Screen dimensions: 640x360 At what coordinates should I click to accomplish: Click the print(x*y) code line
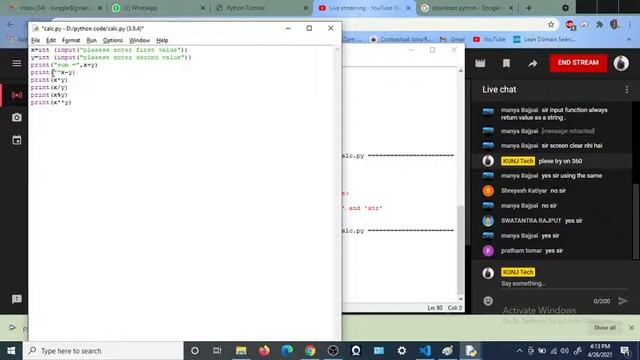coord(49,80)
